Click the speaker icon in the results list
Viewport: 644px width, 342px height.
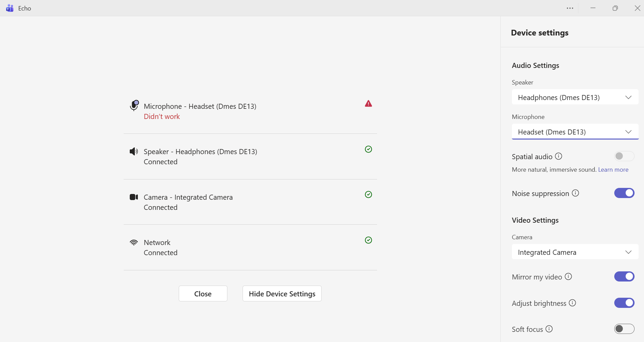pyautogui.click(x=134, y=151)
